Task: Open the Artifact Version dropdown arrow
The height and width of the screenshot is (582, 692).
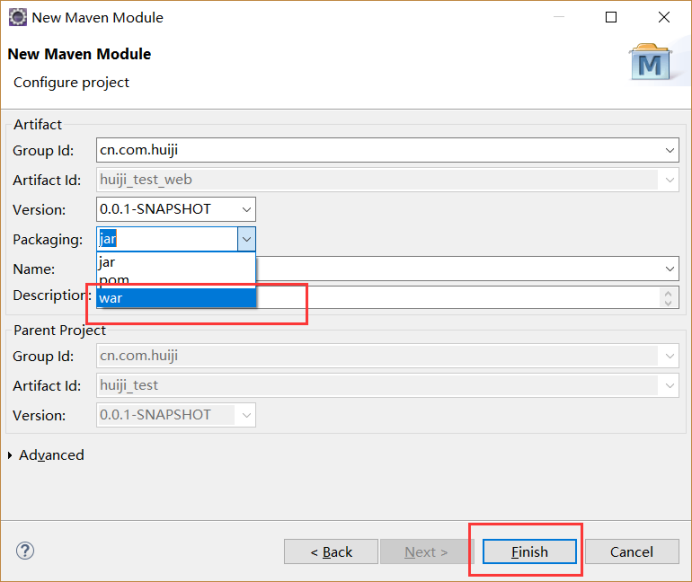Action: pyautogui.click(x=246, y=209)
